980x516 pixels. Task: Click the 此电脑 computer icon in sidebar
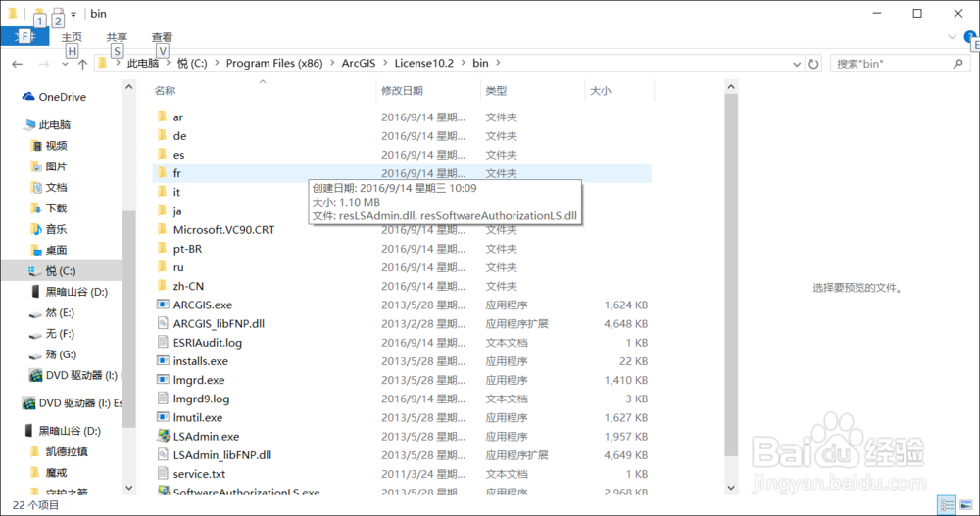[28, 125]
